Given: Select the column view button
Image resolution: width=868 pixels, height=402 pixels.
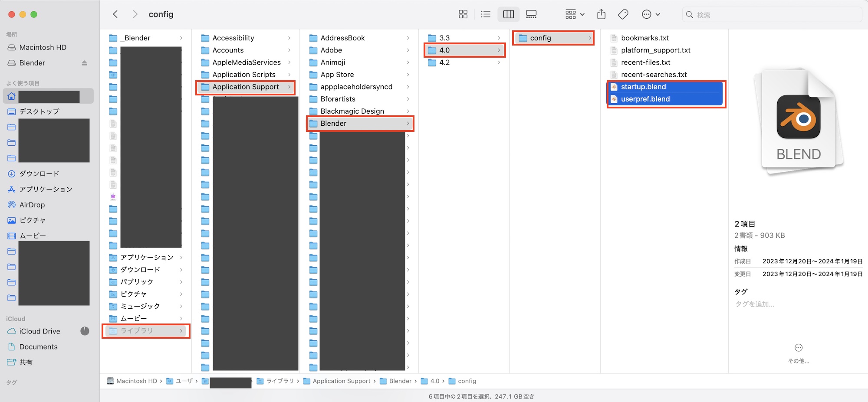Looking at the screenshot, I should (508, 14).
